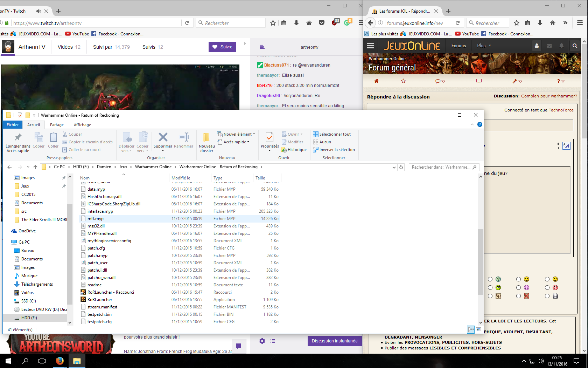Switch to Partage ribbon tab
This screenshot has height=368, width=588.
tap(57, 125)
